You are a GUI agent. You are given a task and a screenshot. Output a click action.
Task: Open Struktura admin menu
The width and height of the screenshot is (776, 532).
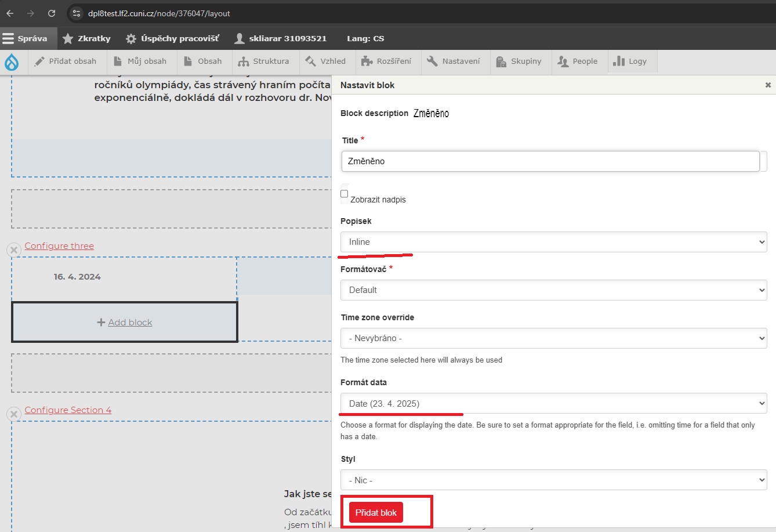coord(263,61)
